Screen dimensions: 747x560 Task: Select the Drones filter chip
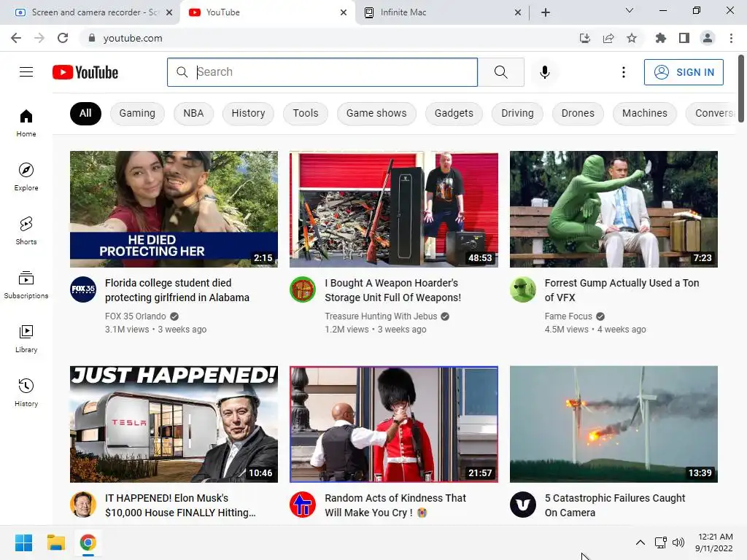(578, 113)
